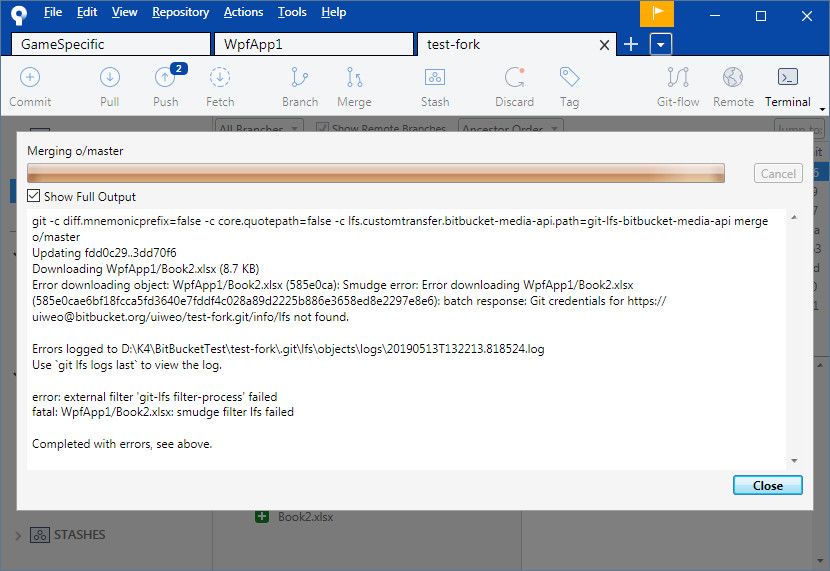Click the STASHES sidebar icon

pyautogui.click(x=40, y=535)
